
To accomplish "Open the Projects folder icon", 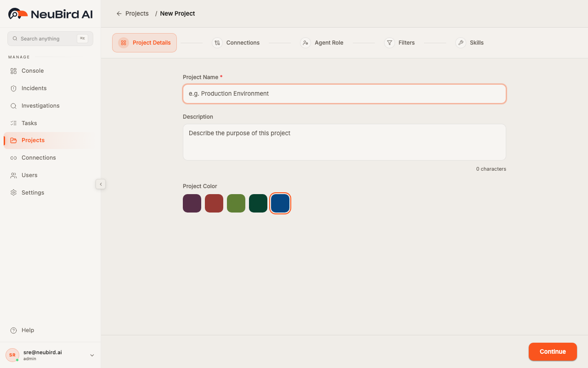I will pyautogui.click(x=13, y=140).
